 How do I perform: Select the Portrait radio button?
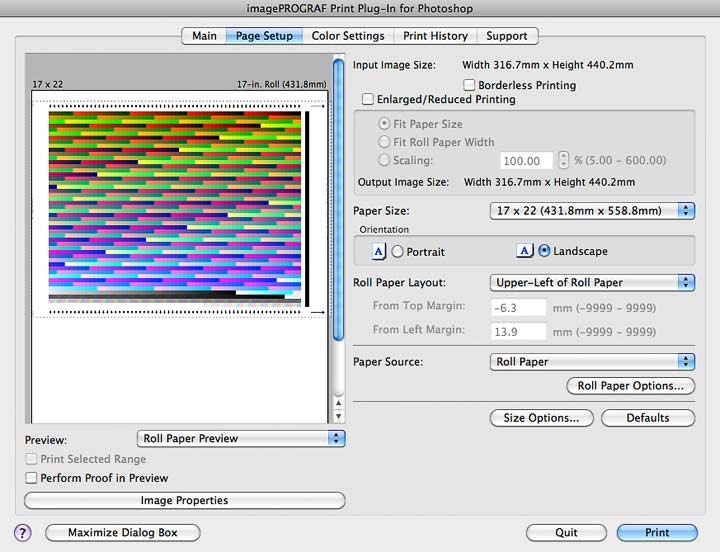398,252
